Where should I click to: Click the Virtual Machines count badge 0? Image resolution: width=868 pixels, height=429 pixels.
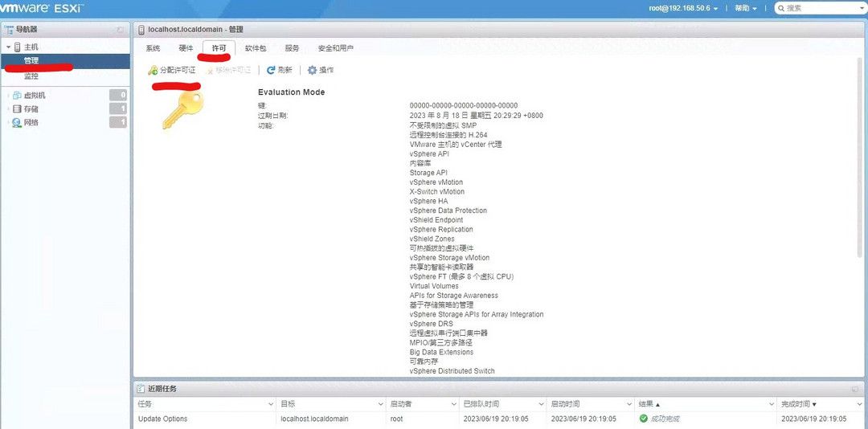(118, 96)
